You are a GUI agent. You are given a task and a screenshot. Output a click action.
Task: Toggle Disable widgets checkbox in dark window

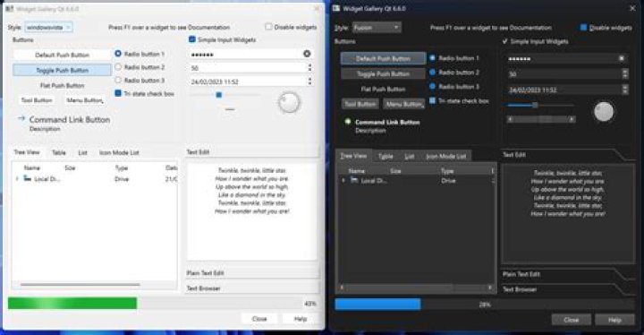(x=583, y=28)
